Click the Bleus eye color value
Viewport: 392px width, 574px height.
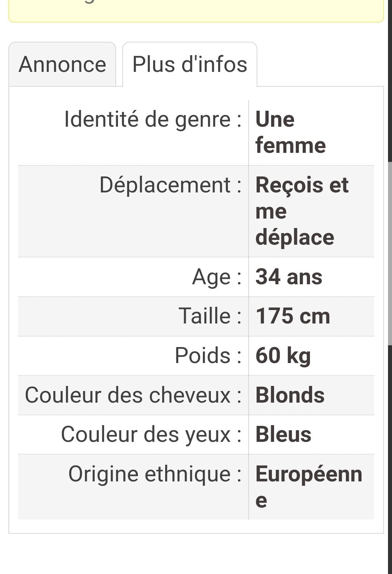point(283,434)
